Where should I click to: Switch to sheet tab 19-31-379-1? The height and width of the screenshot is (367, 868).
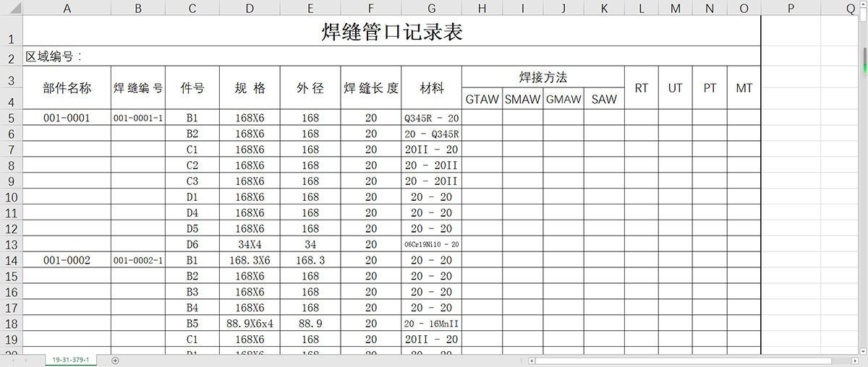(70, 360)
